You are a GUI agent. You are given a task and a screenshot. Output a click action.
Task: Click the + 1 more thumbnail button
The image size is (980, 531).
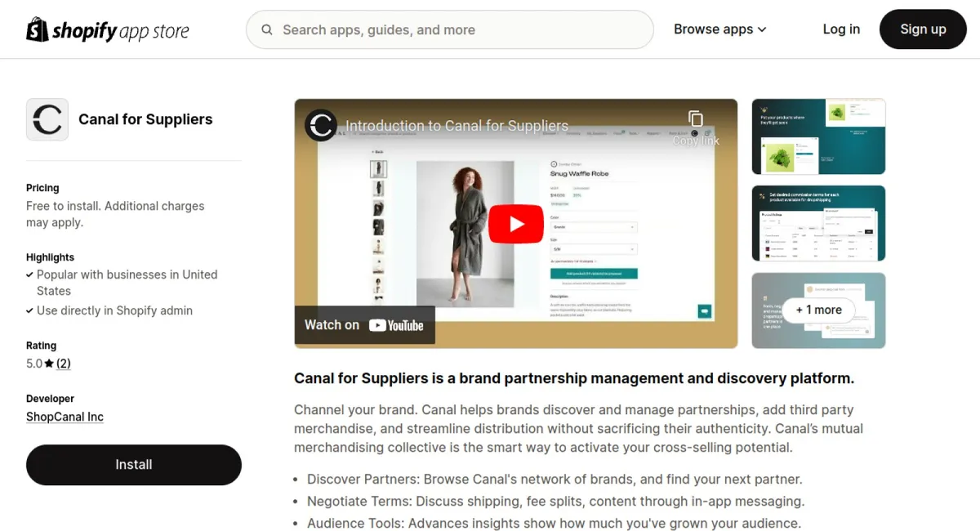(x=818, y=310)
